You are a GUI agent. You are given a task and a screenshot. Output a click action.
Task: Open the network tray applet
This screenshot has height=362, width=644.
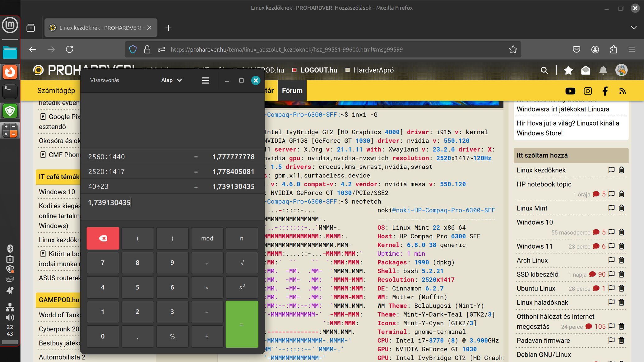tap(10, 307)
